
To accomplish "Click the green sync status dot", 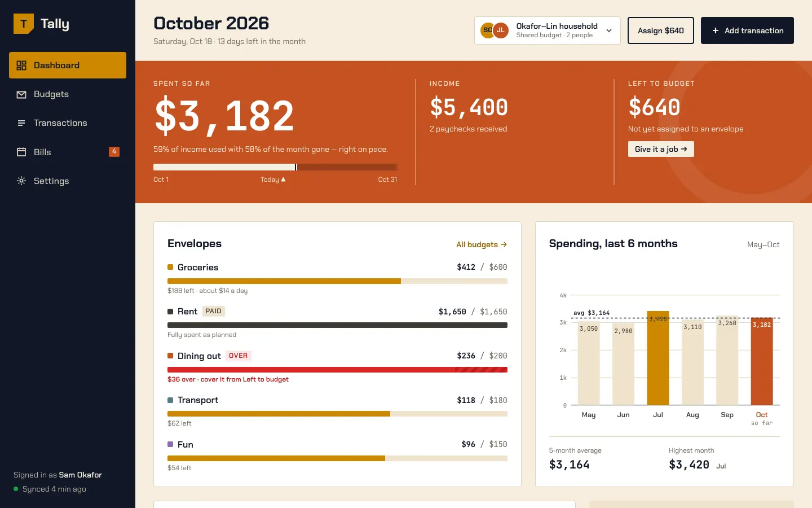I will [x=16, y=489].
